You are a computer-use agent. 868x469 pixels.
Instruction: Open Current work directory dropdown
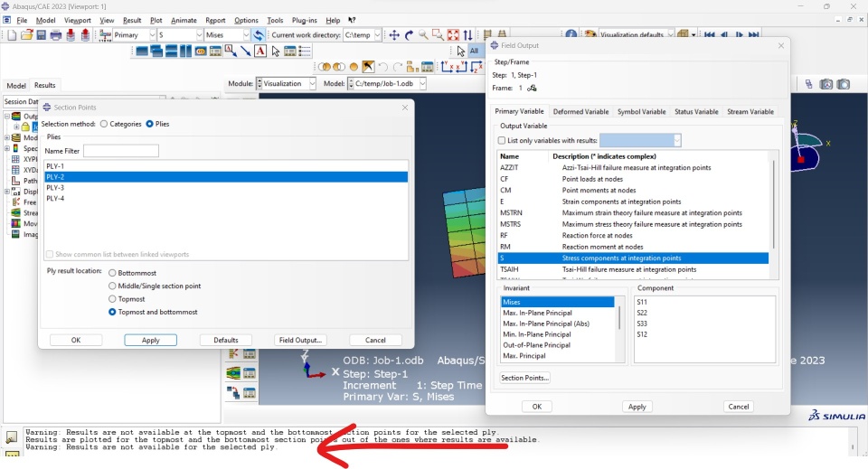click(378, 35)
